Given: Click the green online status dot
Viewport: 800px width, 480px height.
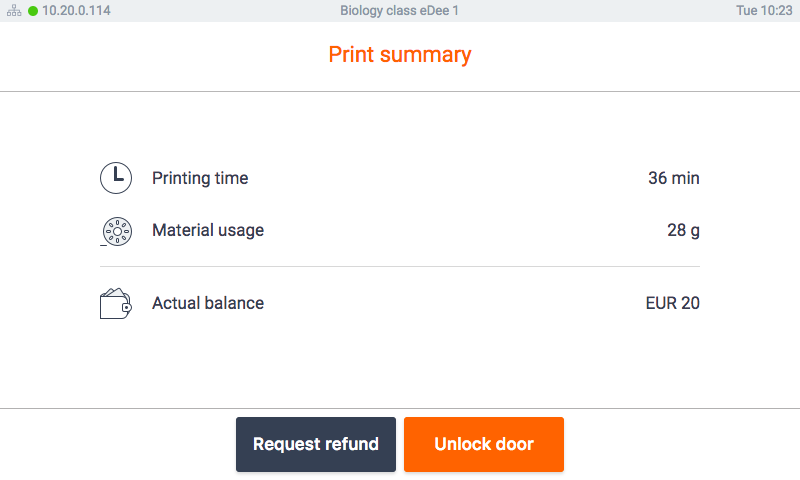Looking at the screenshot, I should click(33, 11).
